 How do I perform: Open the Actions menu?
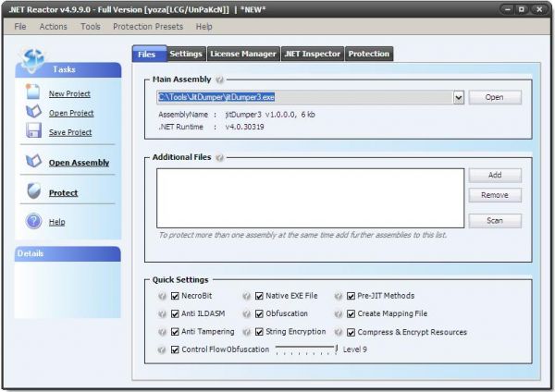point(53,27)
